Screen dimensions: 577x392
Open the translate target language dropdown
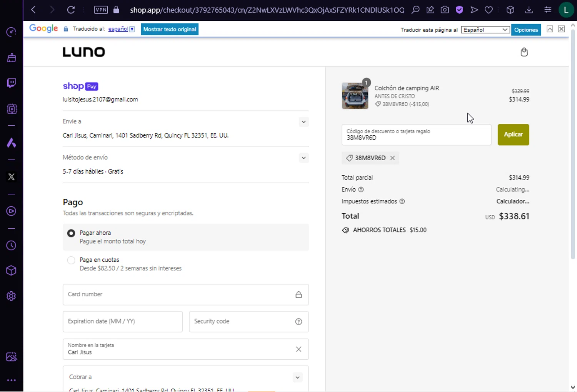point(485,30)
